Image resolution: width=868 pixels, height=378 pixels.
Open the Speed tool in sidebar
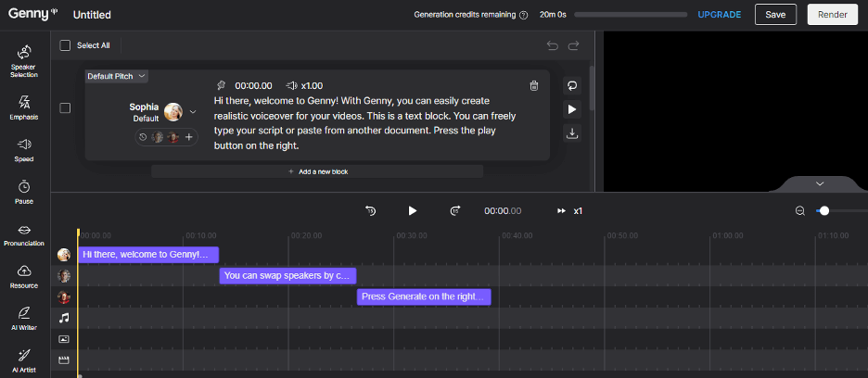click(24, 150)
